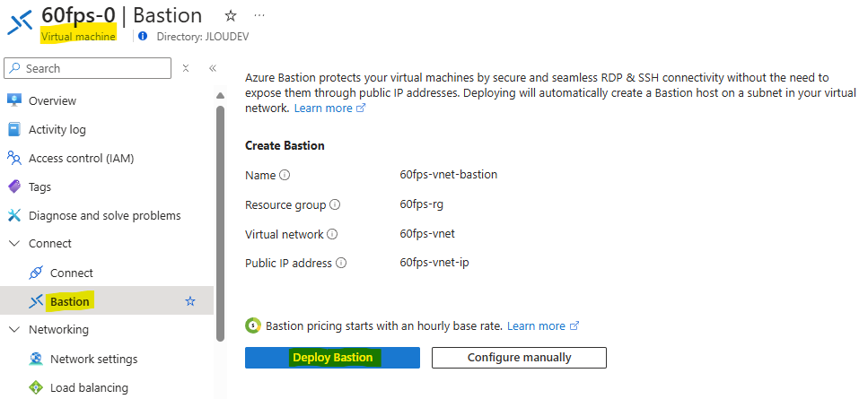Open Learn more link about Bastion pricing
Image resolution: width=868 pixels, height=399 pixels.
point(542,326)
